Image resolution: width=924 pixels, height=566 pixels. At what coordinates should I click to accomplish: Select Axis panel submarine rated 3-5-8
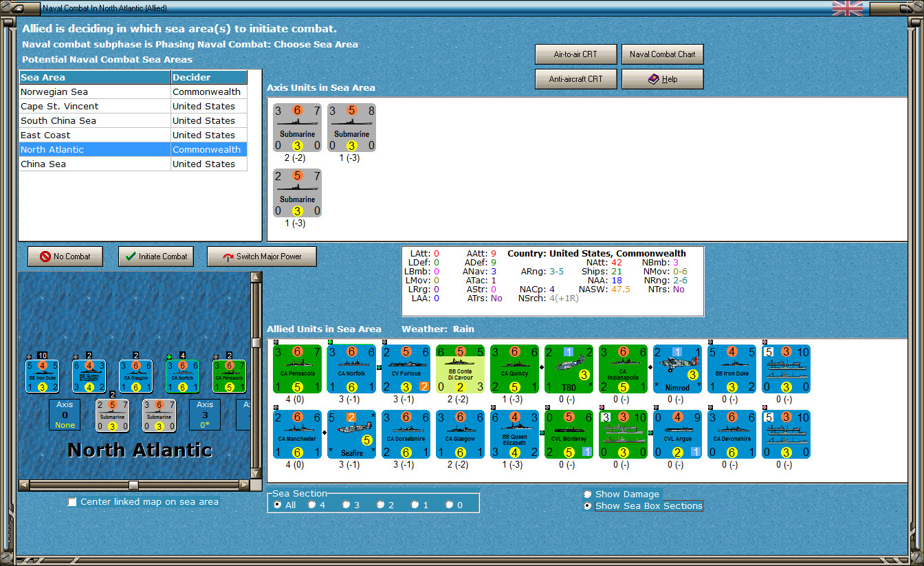click(x=351, y=127)
